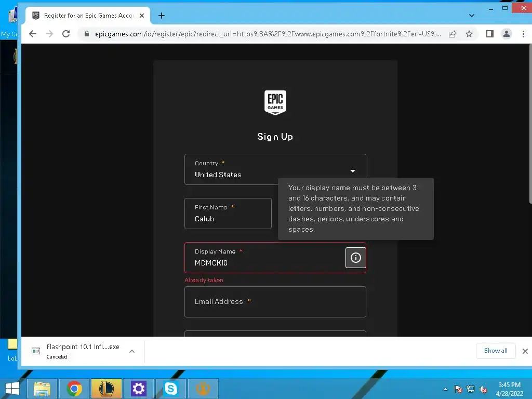This screenshot has width=532, height=399.
Task: Click the Email Address field
Action: [x=275, y=302]
